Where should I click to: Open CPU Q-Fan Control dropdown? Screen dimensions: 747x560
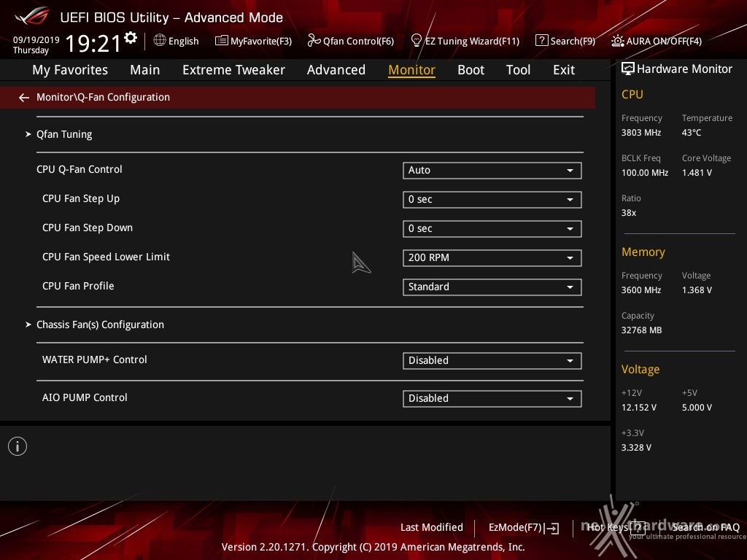coord(492,171)
